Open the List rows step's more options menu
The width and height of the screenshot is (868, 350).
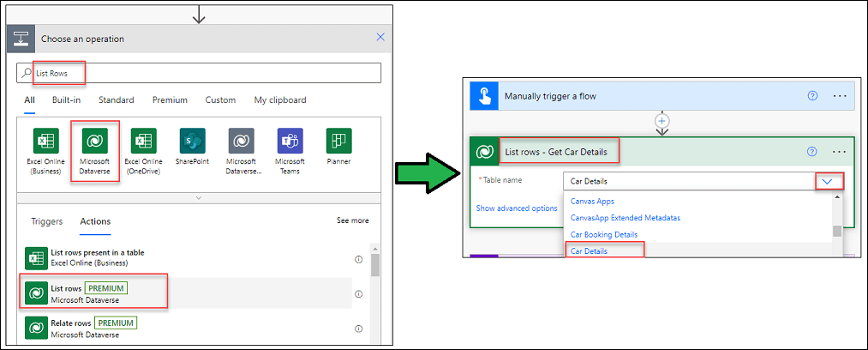point(840,151)
